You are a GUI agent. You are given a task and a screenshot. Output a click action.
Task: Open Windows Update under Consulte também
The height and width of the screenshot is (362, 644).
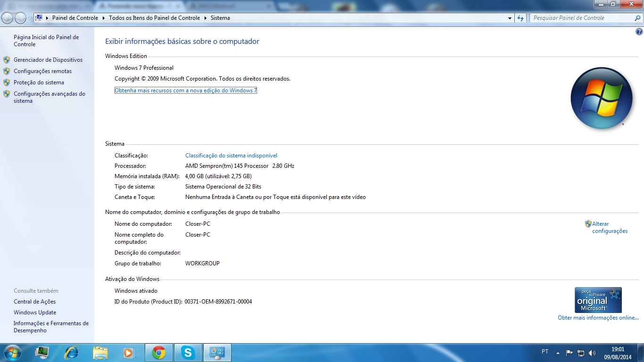(35, 313)
